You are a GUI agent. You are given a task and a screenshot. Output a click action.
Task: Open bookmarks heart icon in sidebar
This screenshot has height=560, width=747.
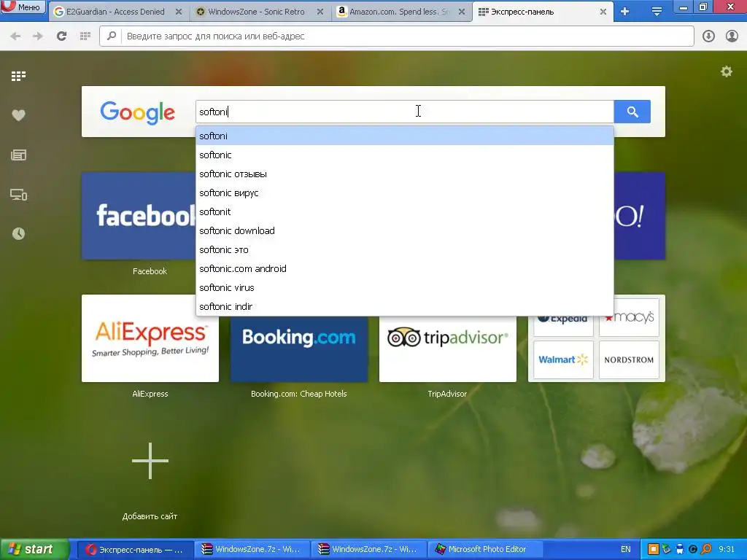(x=18, y=115)
